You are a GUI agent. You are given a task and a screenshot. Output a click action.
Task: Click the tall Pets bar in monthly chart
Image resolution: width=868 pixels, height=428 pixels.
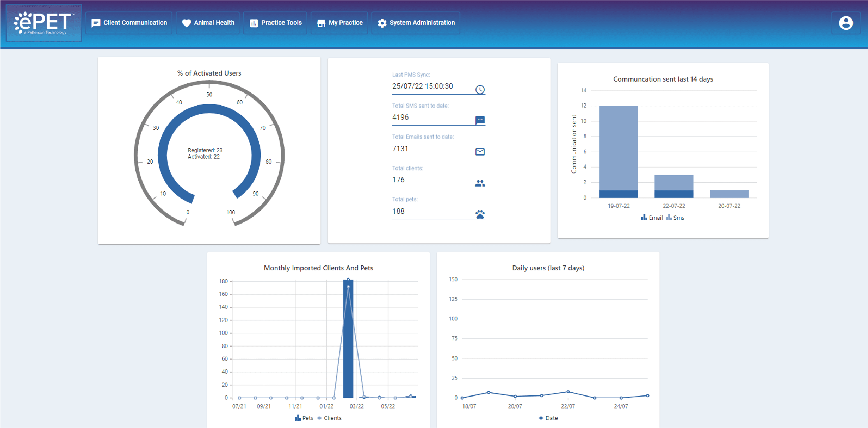tap(348, 338)
